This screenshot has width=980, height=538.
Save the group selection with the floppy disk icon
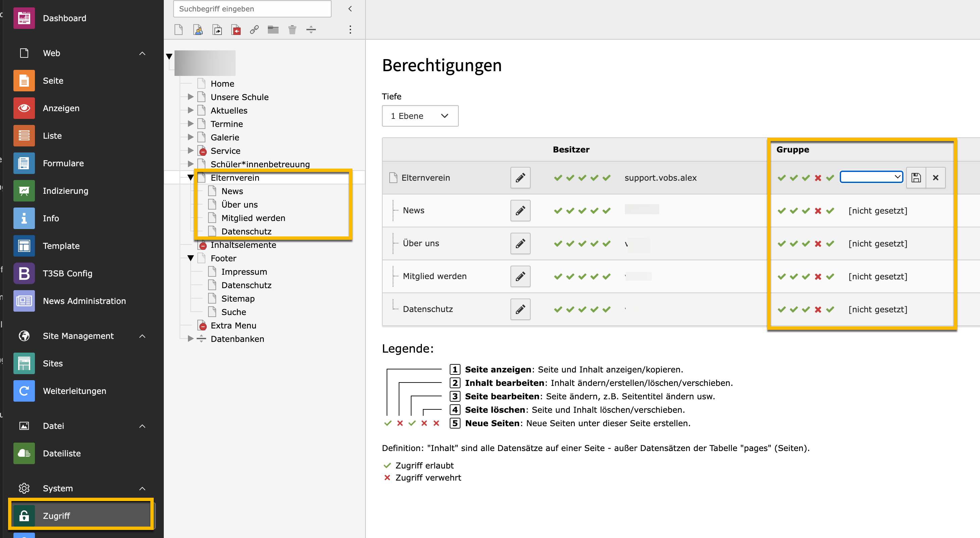[x=916, y=177]
